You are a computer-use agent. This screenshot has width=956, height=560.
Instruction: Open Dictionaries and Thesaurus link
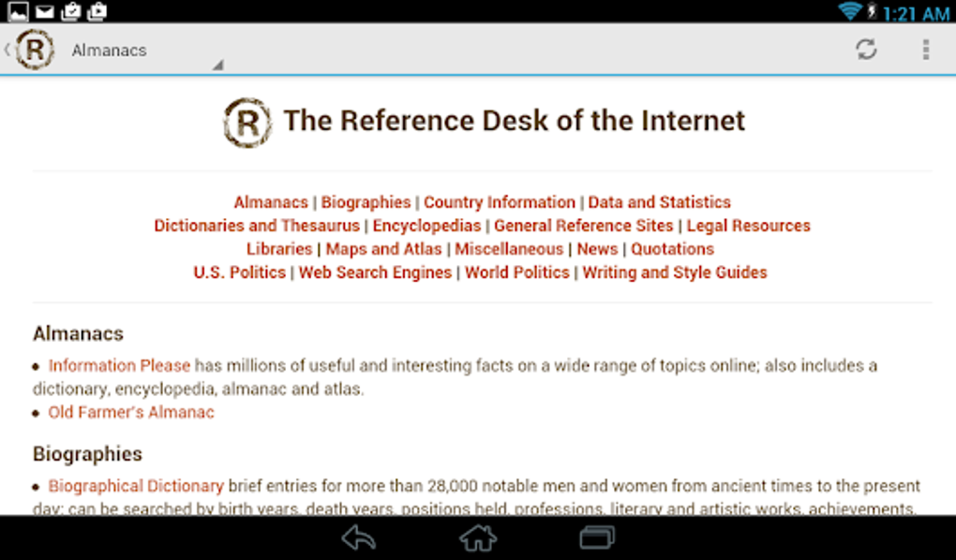pos(257,226)
